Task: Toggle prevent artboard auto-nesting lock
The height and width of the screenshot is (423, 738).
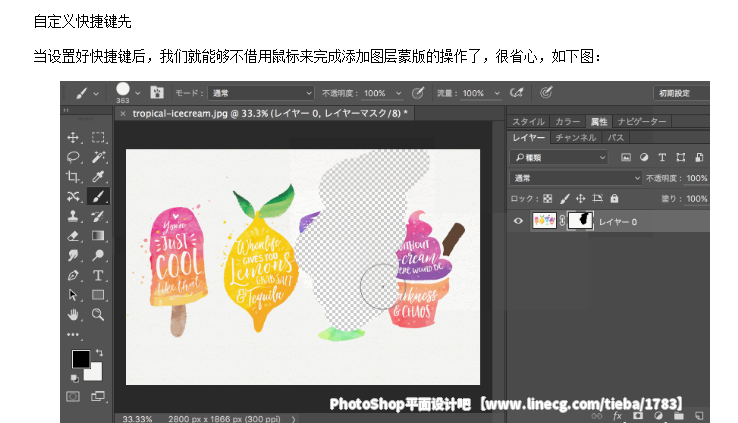Action: click(597, 199)
